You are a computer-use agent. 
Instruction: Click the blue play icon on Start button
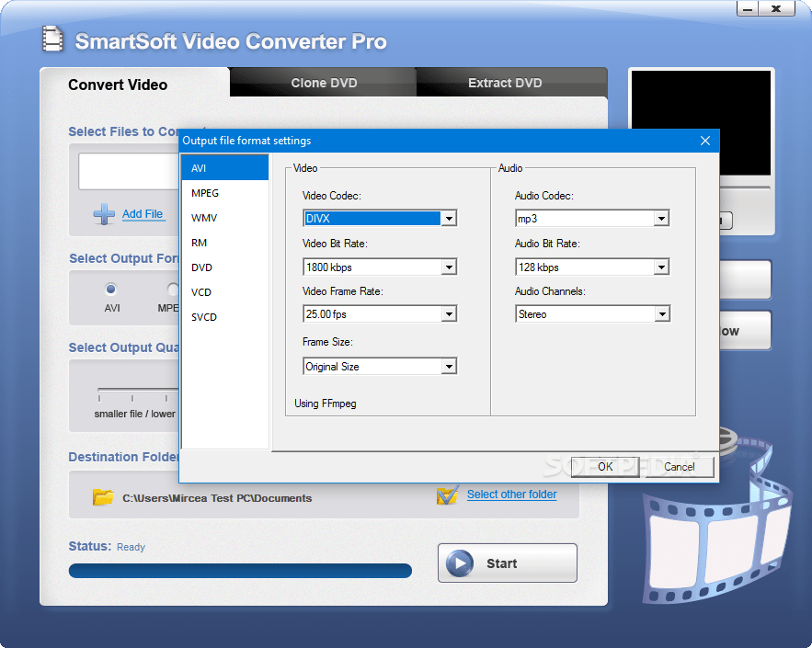460,563
